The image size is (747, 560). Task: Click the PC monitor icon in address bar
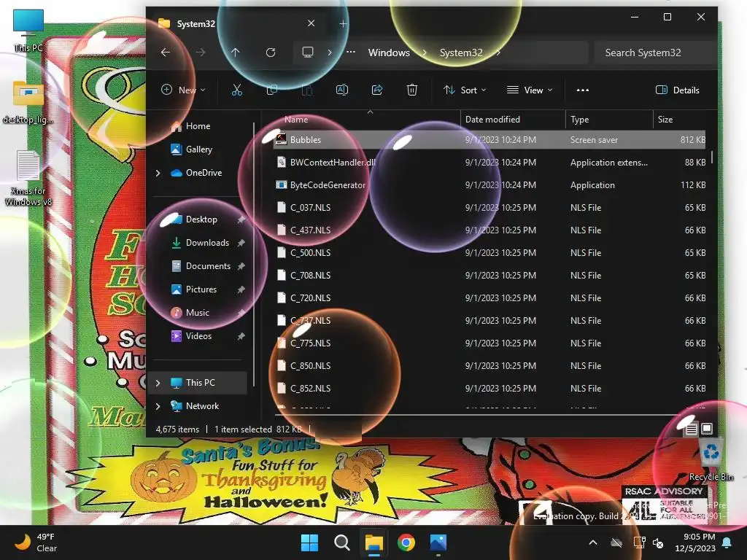[x=308, y=52]
